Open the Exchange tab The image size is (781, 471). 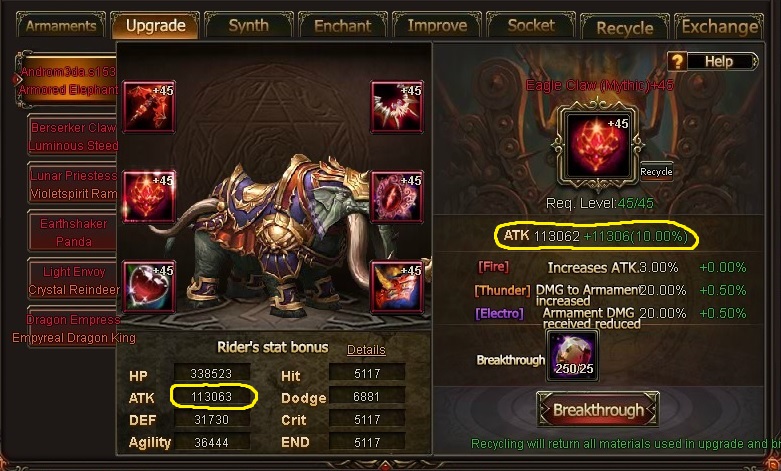click(719, 26)
